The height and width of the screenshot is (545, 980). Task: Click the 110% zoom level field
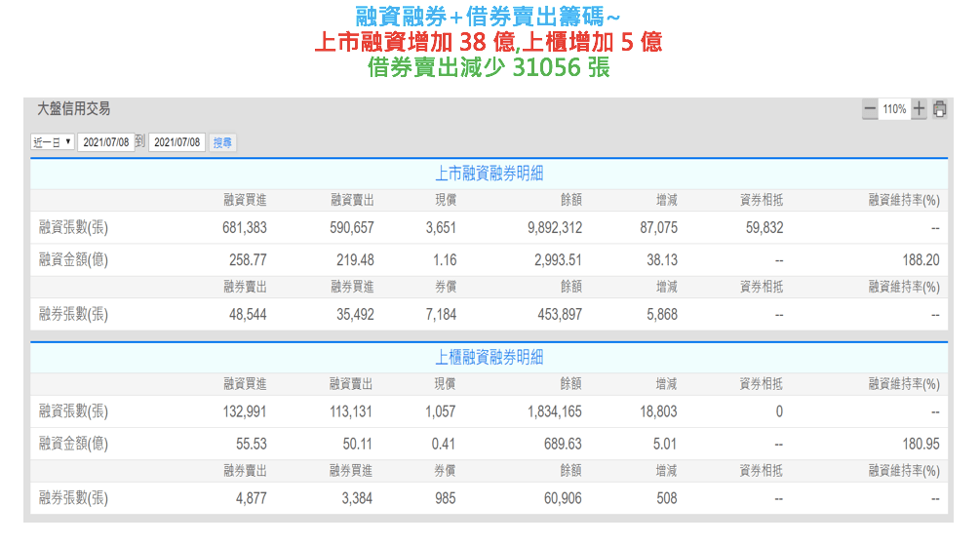[x=894, y=110]
